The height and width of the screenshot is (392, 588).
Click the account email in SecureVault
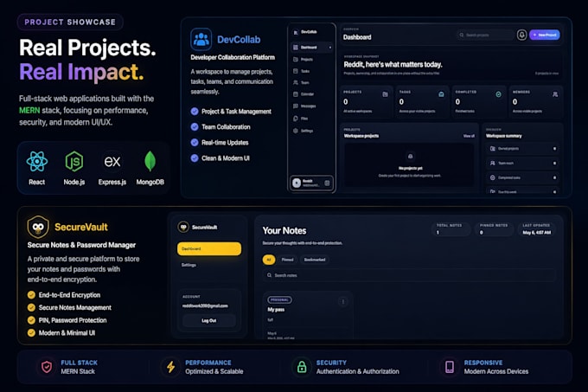tap(205, 305)
